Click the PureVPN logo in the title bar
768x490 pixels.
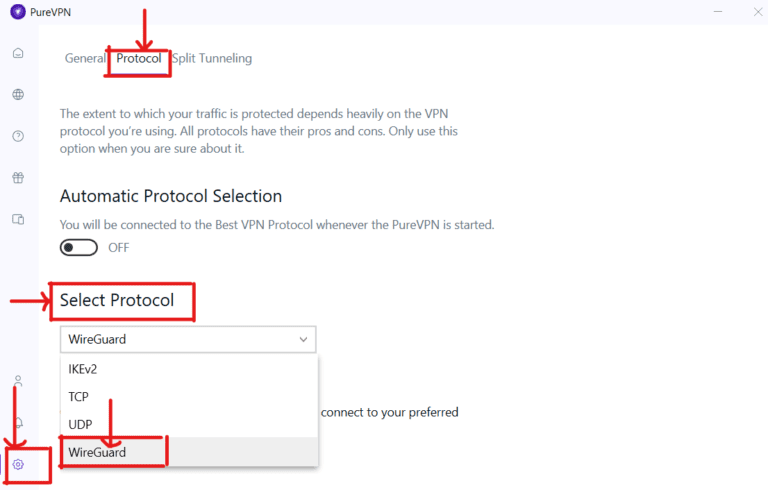17,12
